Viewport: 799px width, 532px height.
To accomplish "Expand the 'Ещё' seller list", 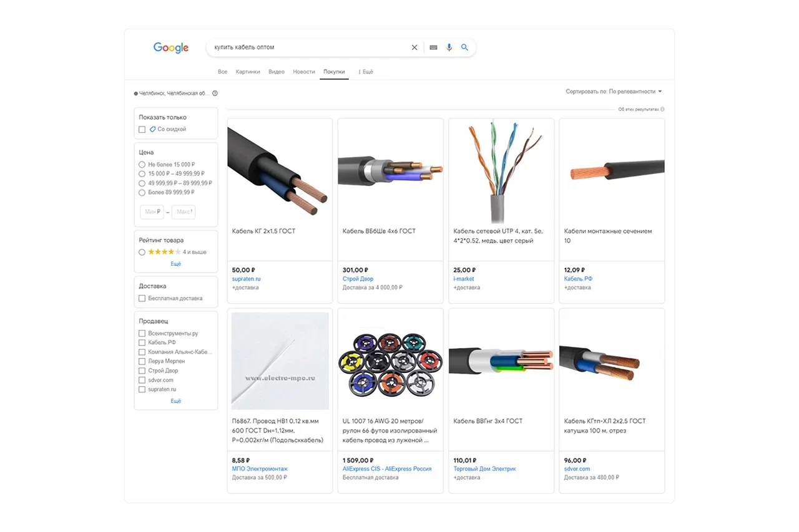I will pos(176,401).
